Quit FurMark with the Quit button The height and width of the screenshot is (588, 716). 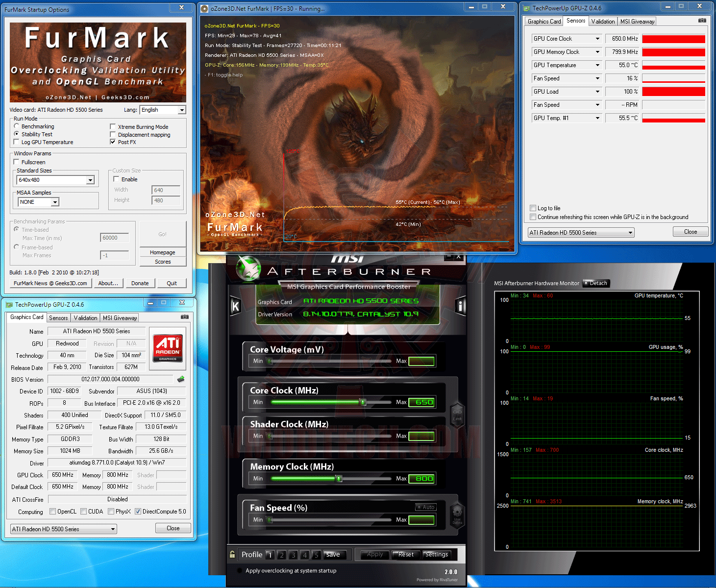pyautogui.click(x=172, y=283)
